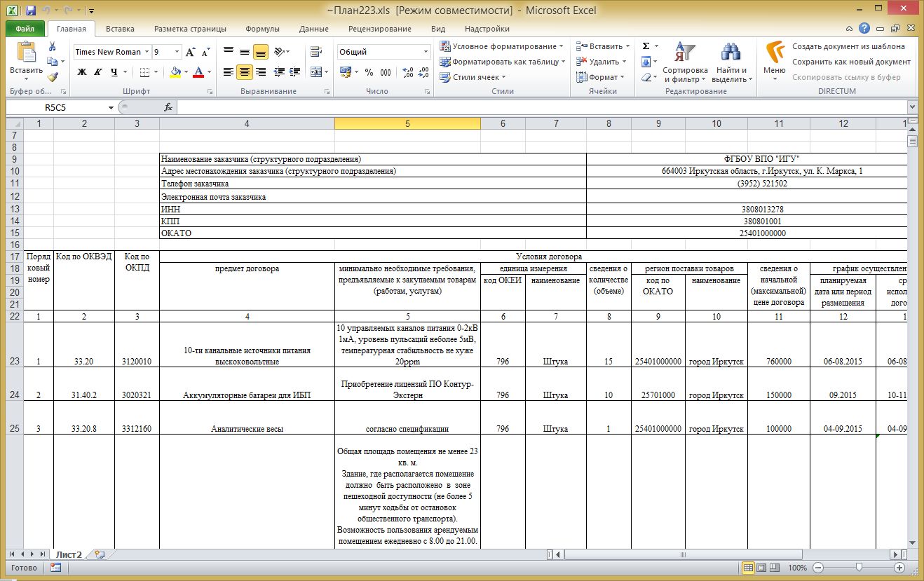Click Сохранить как новый документ

click(x=851, y=62)
